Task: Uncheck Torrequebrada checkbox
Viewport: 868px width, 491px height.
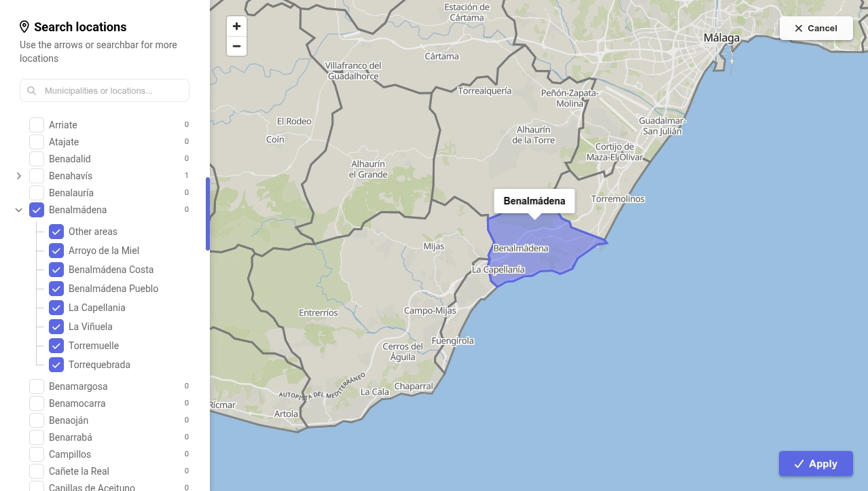Action: point(56,365)
